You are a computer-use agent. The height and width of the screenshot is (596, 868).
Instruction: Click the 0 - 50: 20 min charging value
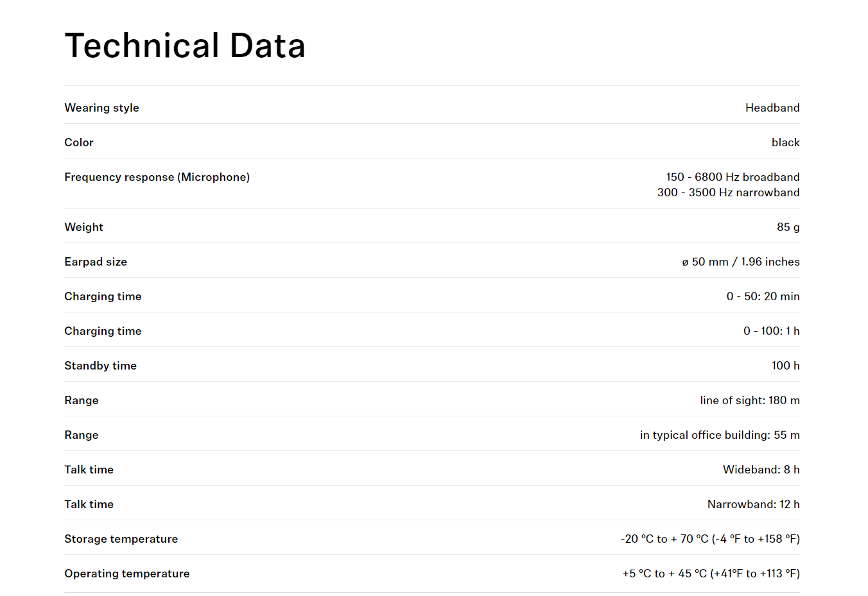point(763,296)
